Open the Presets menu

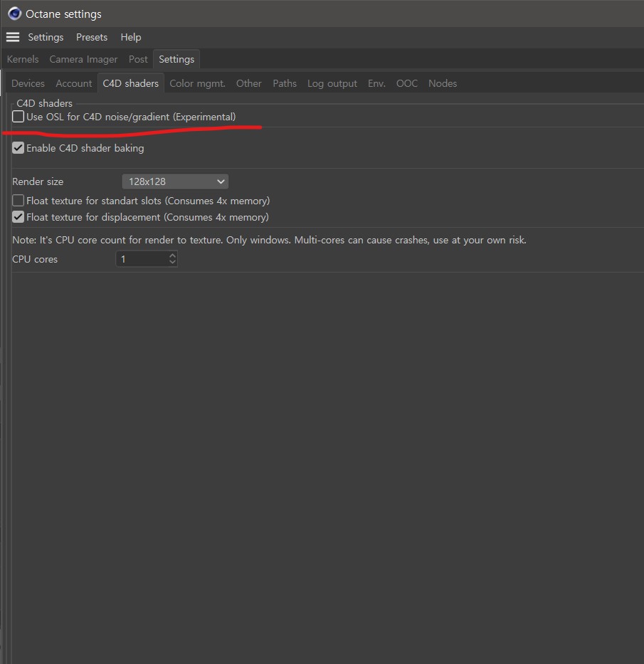coord(92,37)
